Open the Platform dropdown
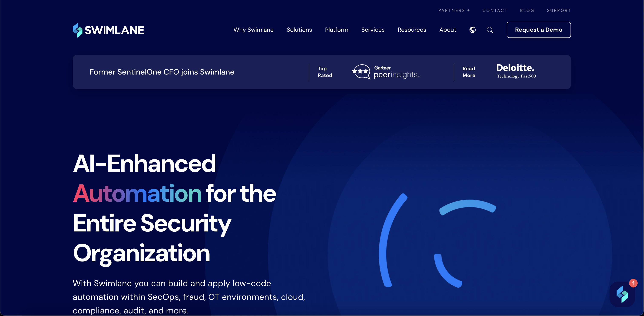This screenshot has height=316, width=644. coord(336,30)
